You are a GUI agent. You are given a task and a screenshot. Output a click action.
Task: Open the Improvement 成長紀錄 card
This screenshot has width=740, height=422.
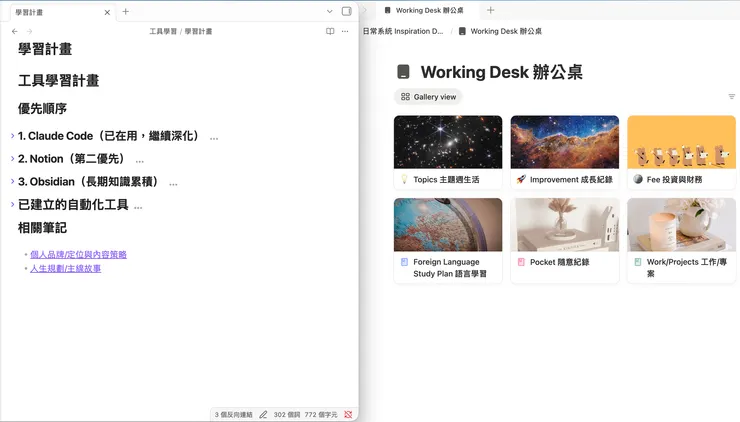coord(564,152)
